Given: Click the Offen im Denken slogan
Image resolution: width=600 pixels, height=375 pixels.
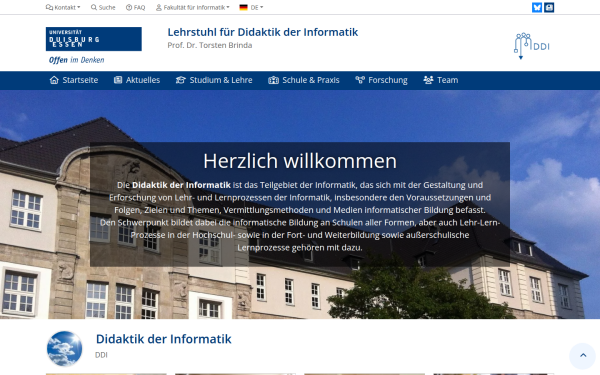Looking at the screenshot, I should [x=77, y=60].
